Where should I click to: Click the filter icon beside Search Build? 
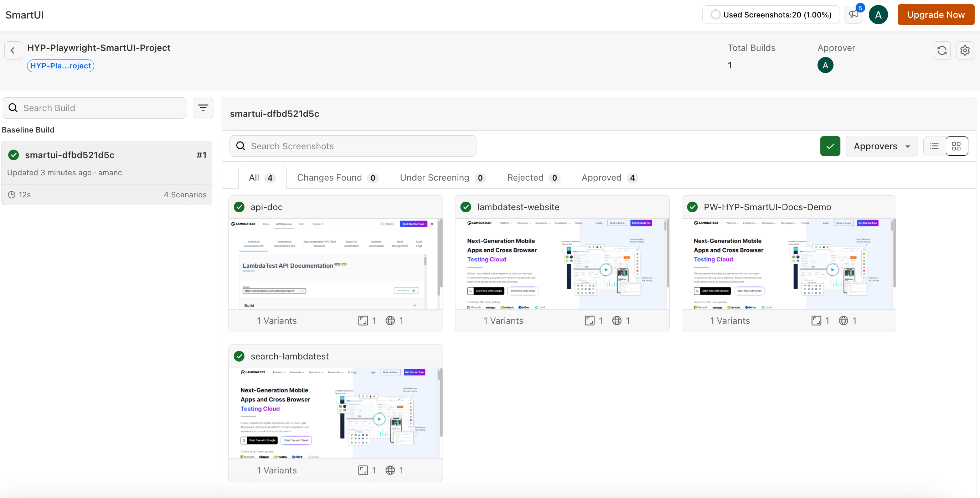point(203,108)
